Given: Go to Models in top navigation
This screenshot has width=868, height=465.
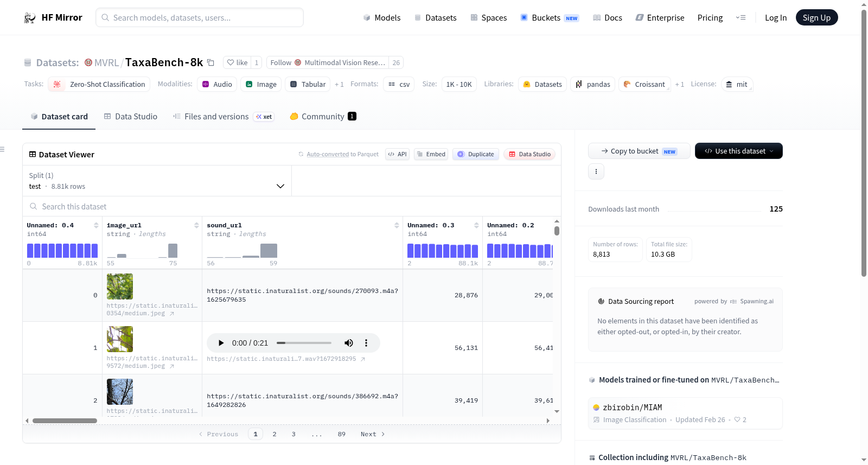Looking at the screenshot, I should tap(382, 18).
